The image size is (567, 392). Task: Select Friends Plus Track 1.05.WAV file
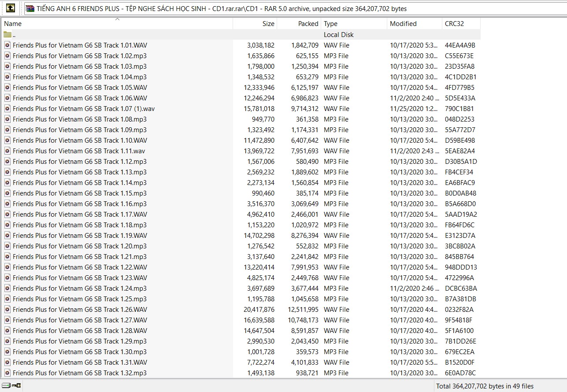point(80,87)
